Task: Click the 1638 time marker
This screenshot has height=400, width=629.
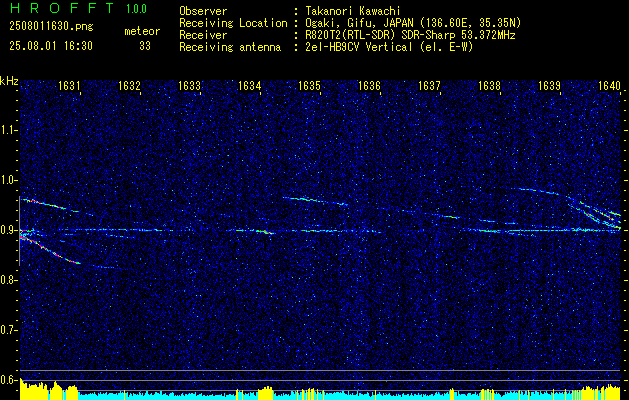Action: [490, 85]
